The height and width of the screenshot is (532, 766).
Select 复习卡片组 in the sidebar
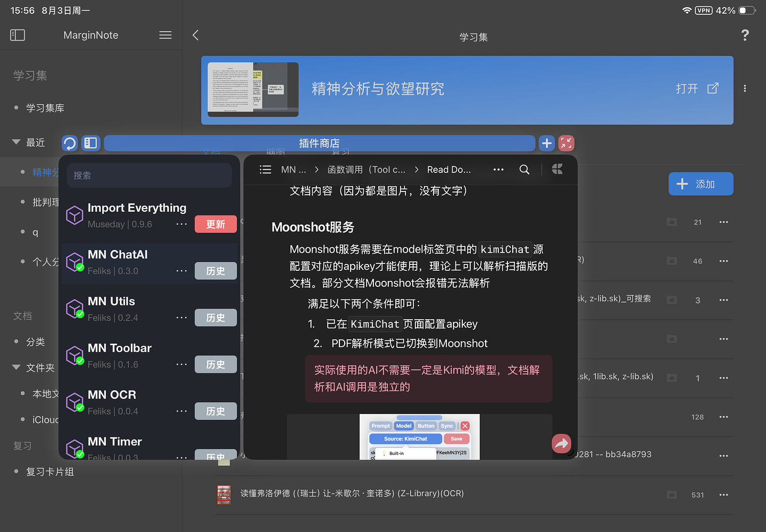point(50,472)
